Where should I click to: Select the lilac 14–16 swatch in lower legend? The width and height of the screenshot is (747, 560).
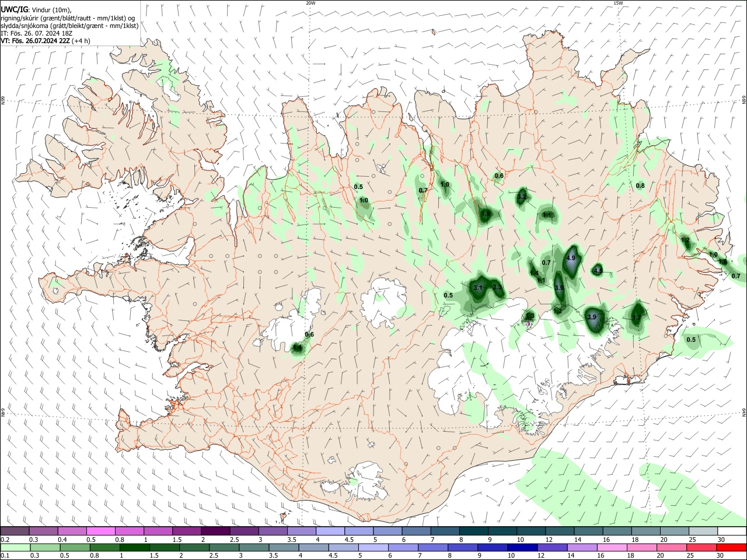pos(581,547)
